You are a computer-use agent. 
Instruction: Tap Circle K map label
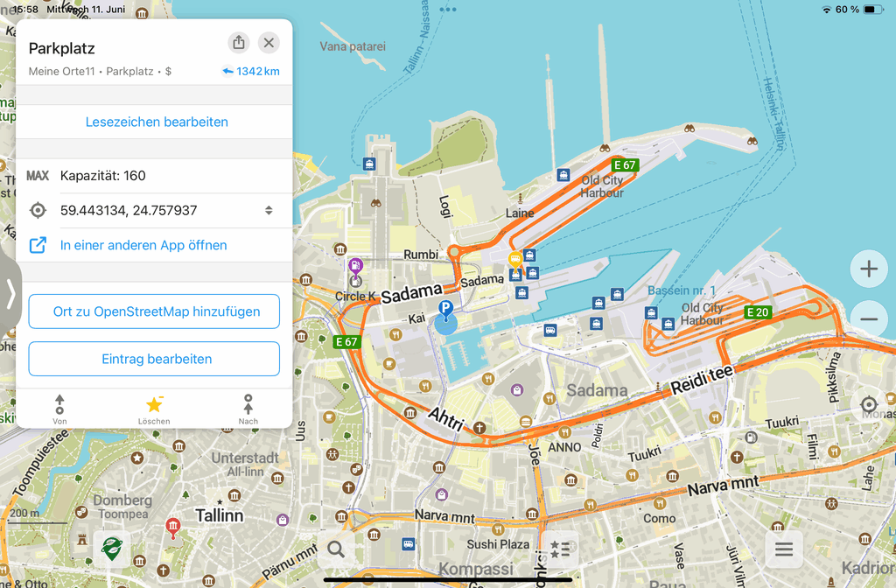355,296
